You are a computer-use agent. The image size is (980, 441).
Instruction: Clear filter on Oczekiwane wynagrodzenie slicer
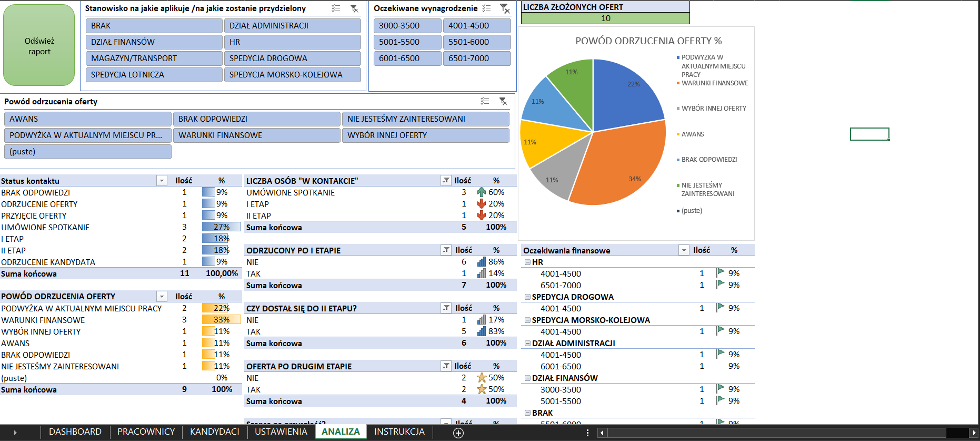(x=504, y=8)
